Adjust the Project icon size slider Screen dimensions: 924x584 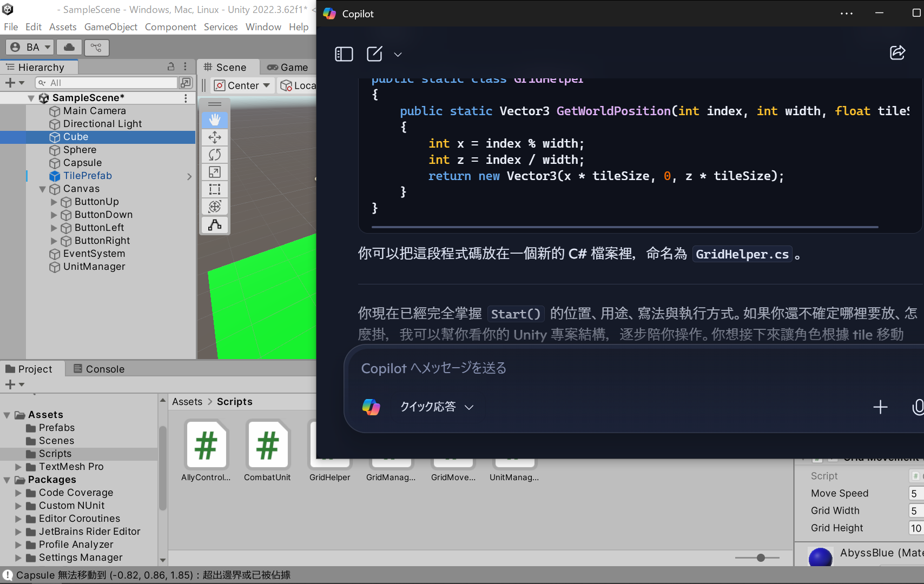(760, 558)
